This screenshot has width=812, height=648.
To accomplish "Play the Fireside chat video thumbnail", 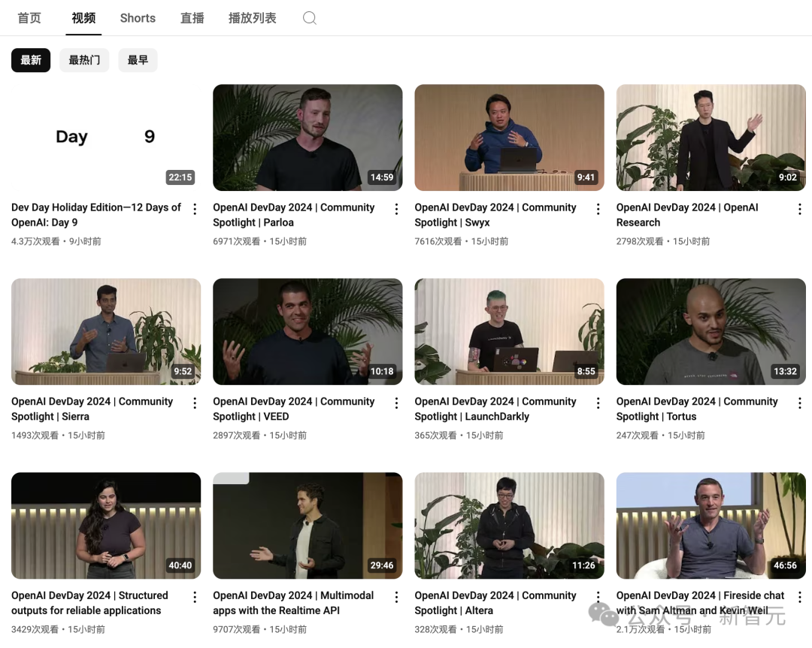I will coord(710,525).
